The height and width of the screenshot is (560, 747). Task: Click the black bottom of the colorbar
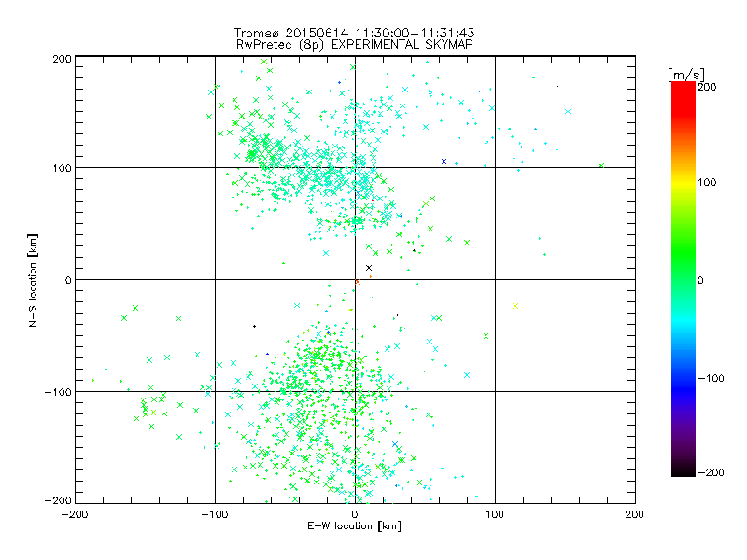tap(684, 469)
